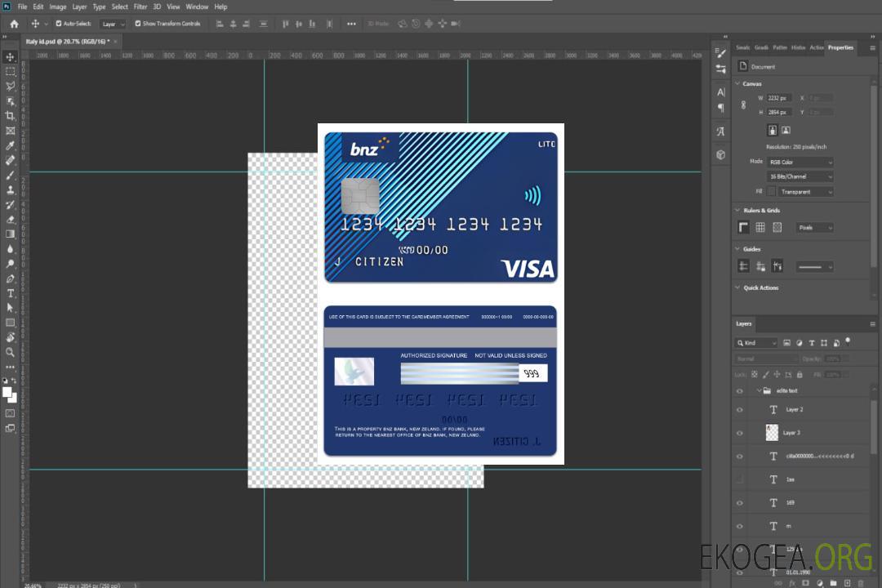882x588 pixels.
Task: Select the Eyedropper tool
Action: [x=10, y=145]
